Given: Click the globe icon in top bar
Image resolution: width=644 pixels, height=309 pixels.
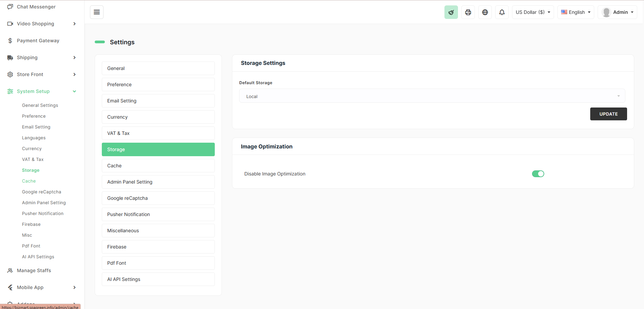Looking at the screenshot, I should point(485,12).
